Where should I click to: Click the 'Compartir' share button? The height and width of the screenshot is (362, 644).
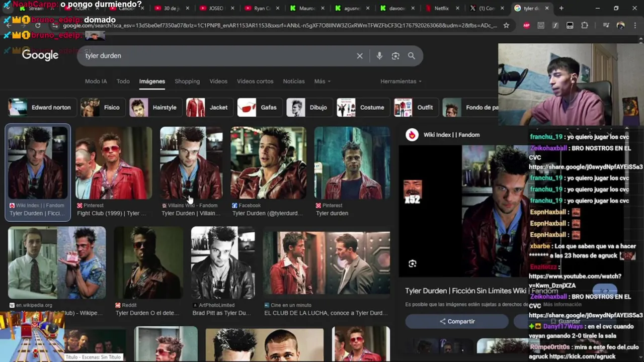click(x=457, y=322)
